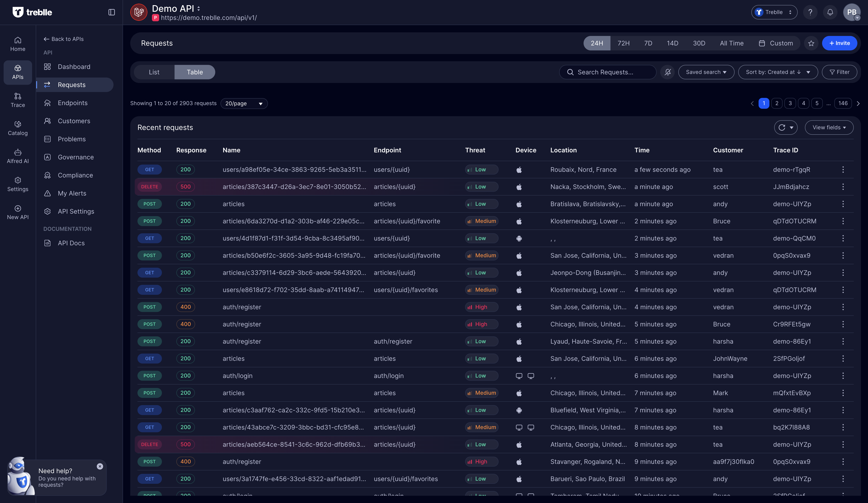The image size is (868, 503).
Task: Open the APIs section in the sidebar
Action: (18, 72)
